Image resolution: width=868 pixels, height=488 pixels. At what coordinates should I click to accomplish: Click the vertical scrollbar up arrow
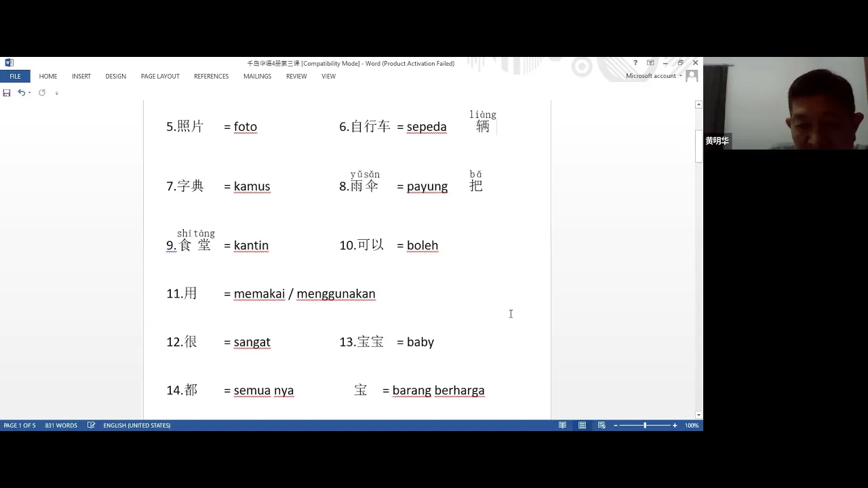click(x=698, y=104)
